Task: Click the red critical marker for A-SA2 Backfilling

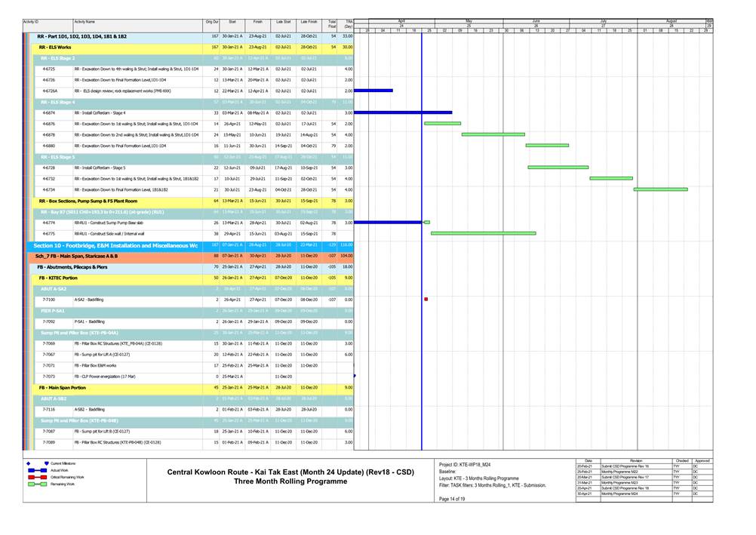Action: (x=426, y=300)
